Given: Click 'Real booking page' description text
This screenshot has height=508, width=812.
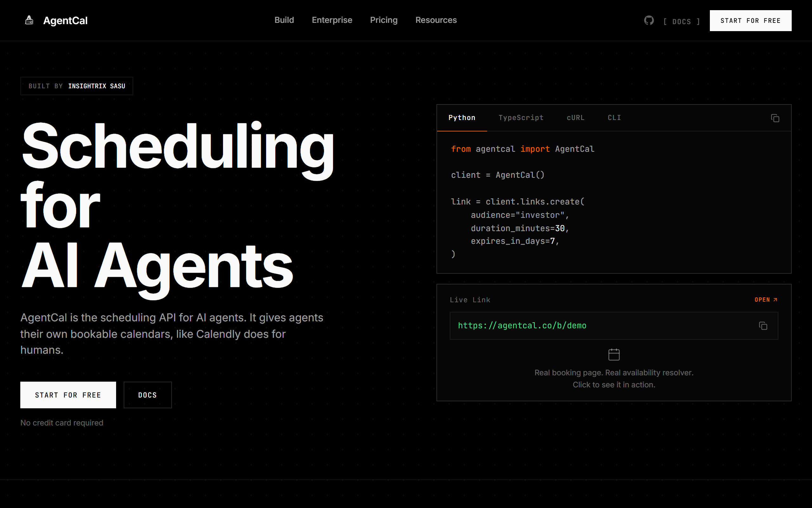Looking at the screenshot, I should point(614,379).
